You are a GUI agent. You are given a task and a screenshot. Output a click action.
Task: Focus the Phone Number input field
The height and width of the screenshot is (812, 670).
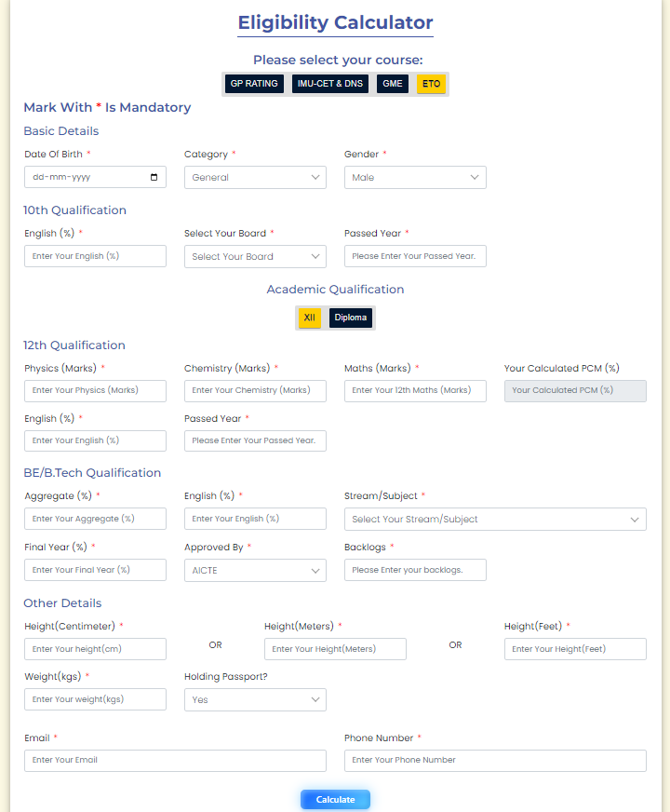tap(495, 760)
